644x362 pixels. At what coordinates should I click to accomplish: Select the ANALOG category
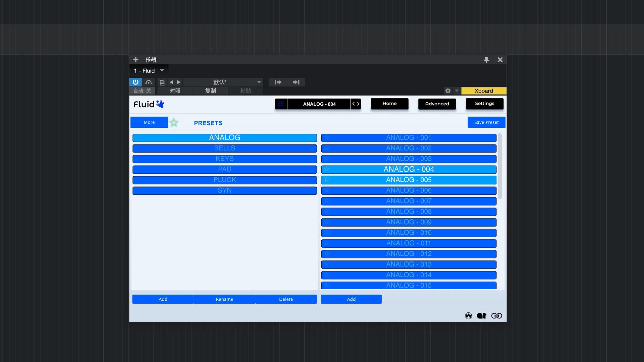coord(225,138)
